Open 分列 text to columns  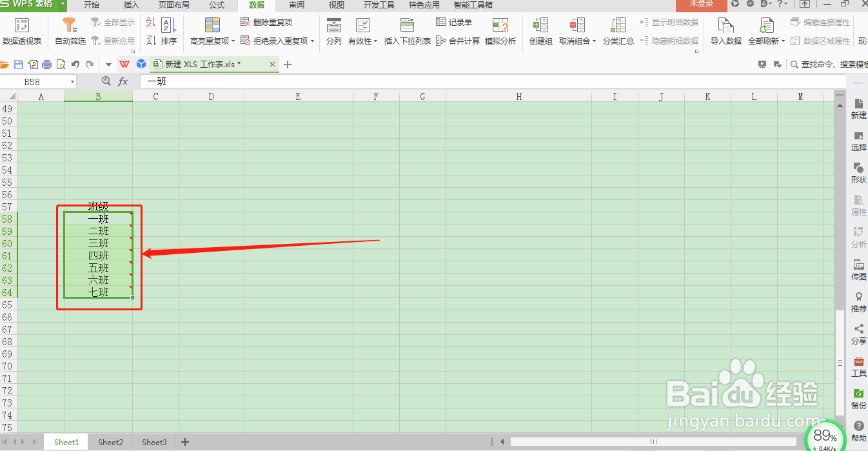tap(333, 32)
